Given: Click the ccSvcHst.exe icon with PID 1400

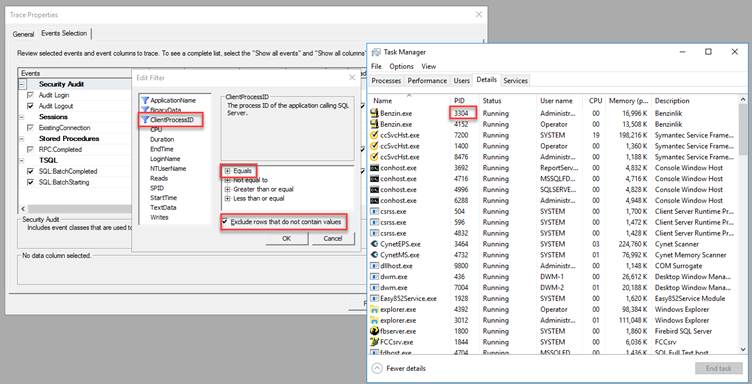Looking at the screenshot, I should coord(375,146).
